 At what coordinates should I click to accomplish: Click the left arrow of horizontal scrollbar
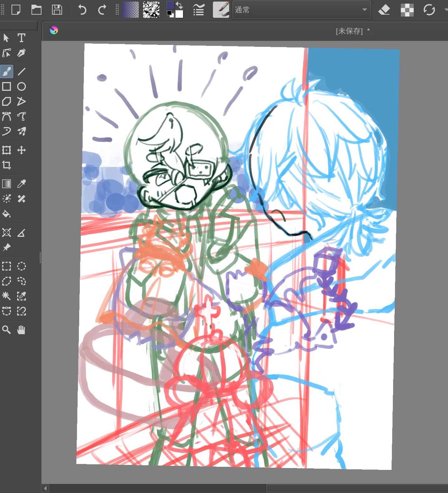46,488
